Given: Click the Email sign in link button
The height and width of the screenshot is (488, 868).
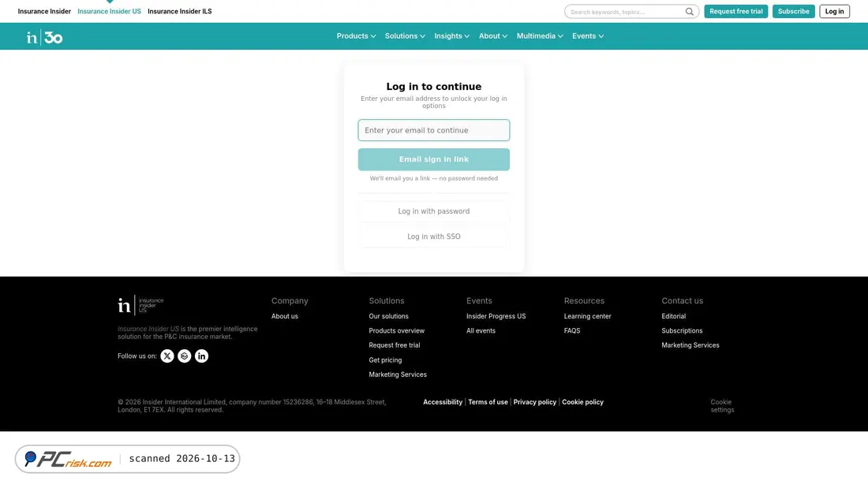Looking at the screenshot, I should pyautogui.click(x=433, y=159).
